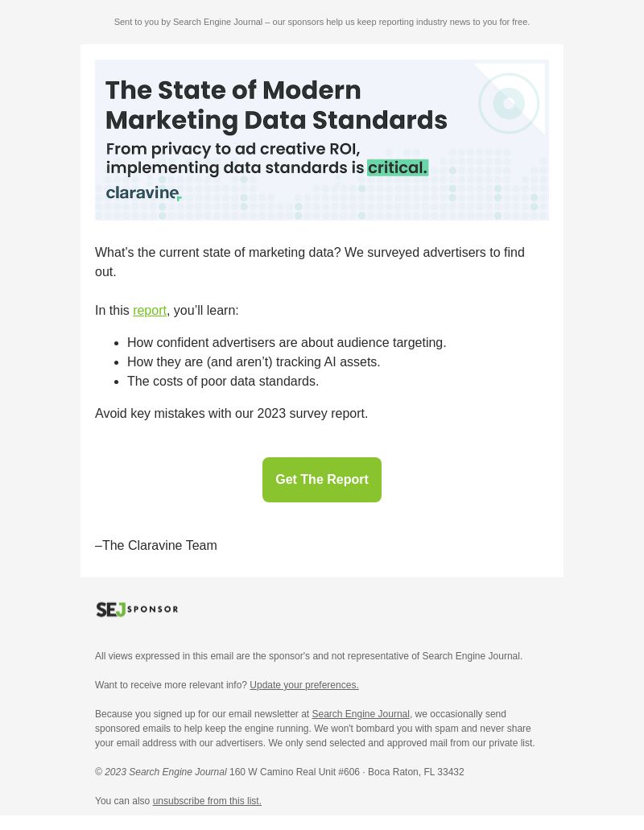Click bullet 'The costs of poor data standards'
The image size is (644, 830).
tap(223, 382)
